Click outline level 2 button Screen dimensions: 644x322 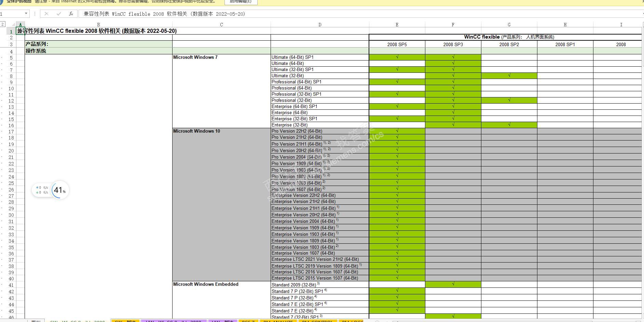[x=2, y=24]
